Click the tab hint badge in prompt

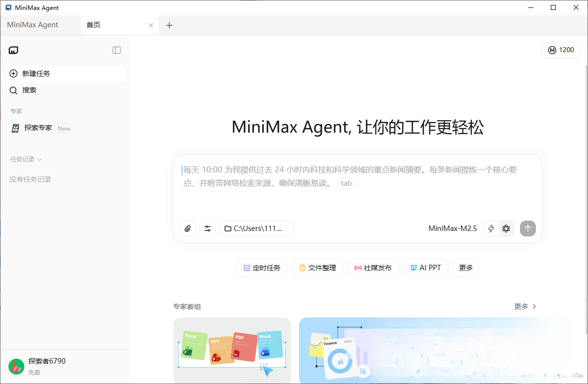(346, 183)
